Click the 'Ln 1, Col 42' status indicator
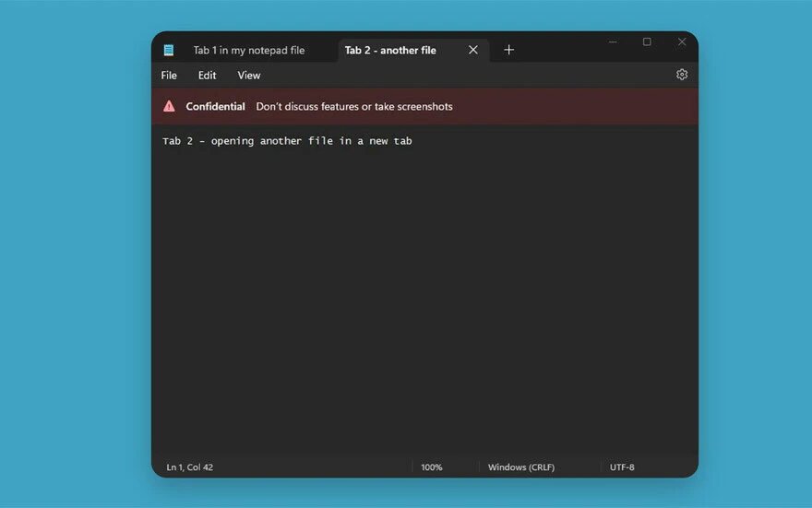Screen dimensions: 812x508 click(189, 467)
